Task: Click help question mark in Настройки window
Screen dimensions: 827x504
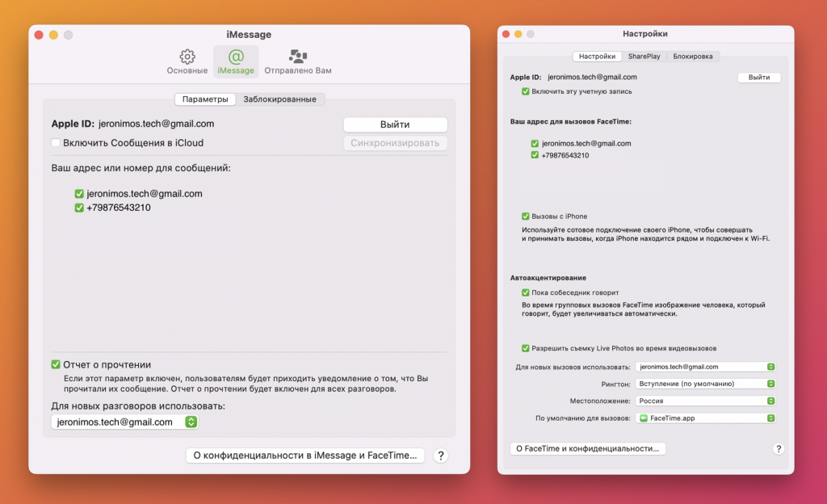Action: (x=779, y=448)
